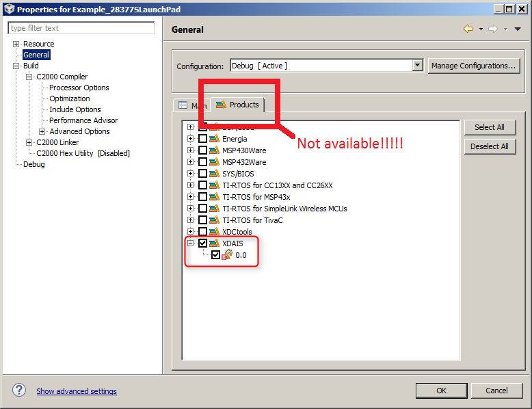Expand the XDCtools product node
The image size is (532, 409).
coord(190,231)
